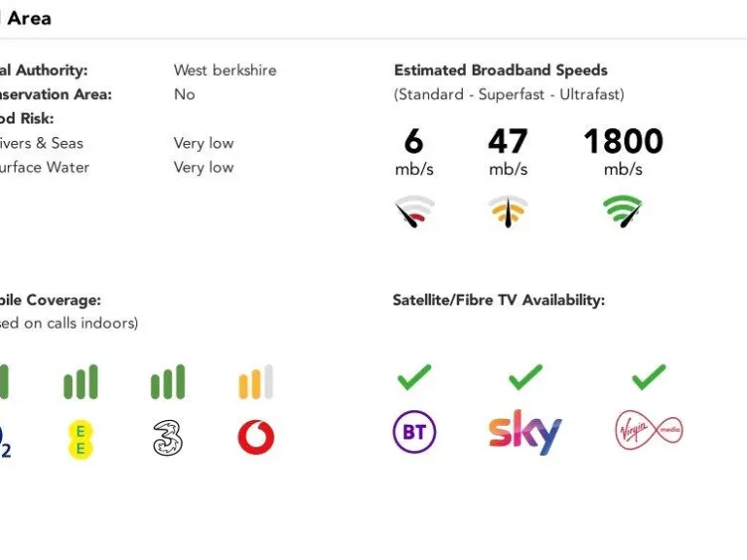Click the green checkmark above BT

pyautogui.click(x=414, y=376)
